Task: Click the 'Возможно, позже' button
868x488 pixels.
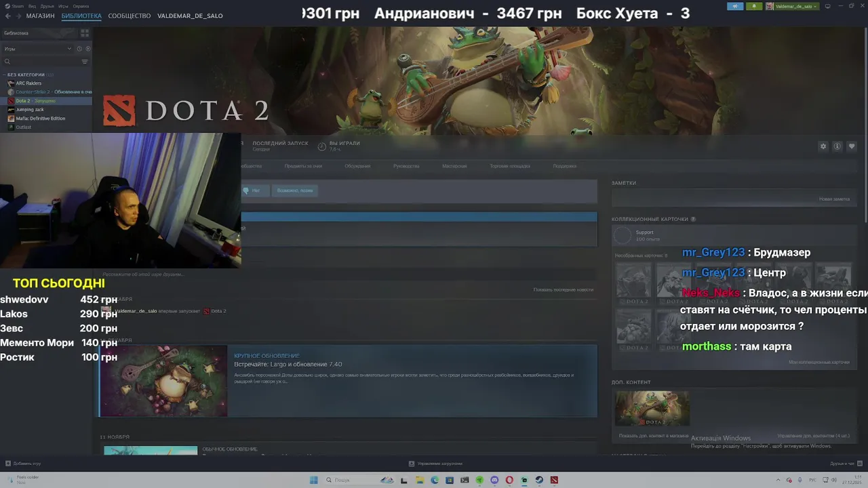Action: click(295, 190)
